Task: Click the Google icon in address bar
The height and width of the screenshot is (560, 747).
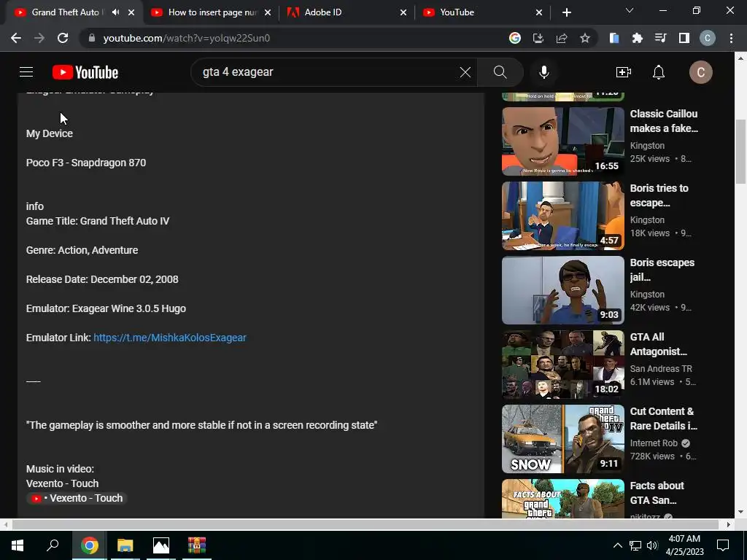Action: coord(514,38)
